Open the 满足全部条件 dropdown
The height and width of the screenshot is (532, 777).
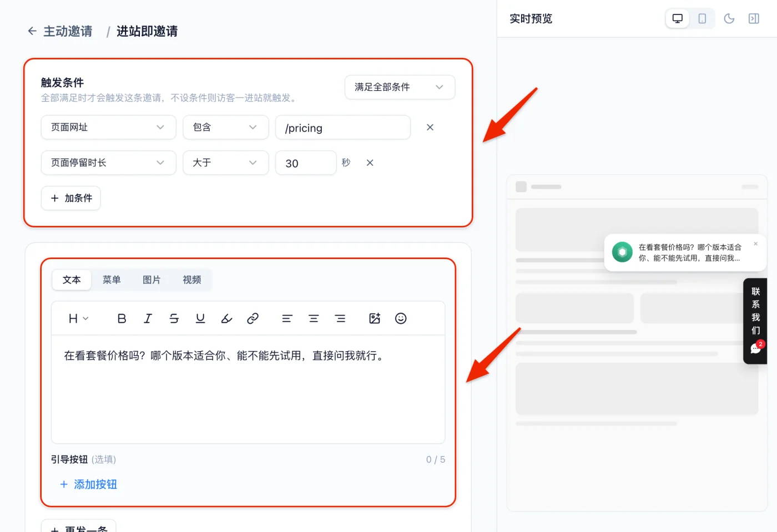pos(400,87)
